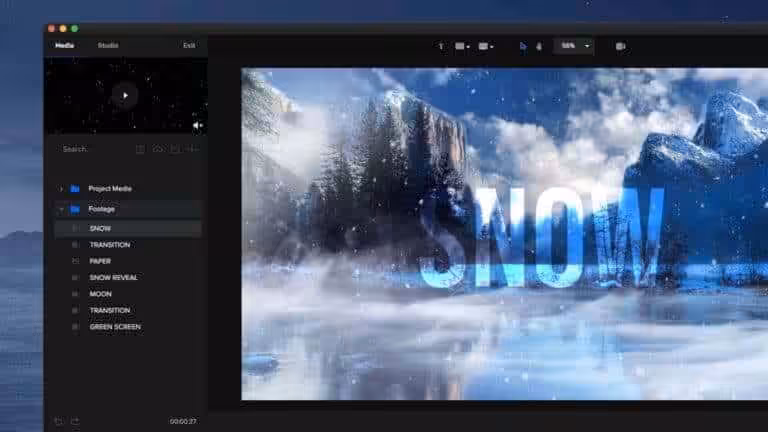The image size is (768, 432).
Task: Select the hand pan tool
Action: pyautogui.click(x=538, y=46)
